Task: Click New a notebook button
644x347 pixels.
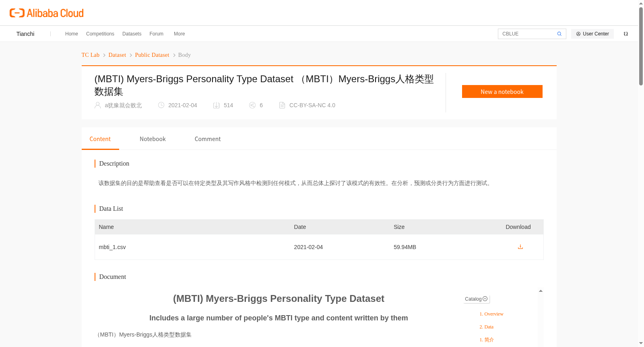Action: [502, 91]
